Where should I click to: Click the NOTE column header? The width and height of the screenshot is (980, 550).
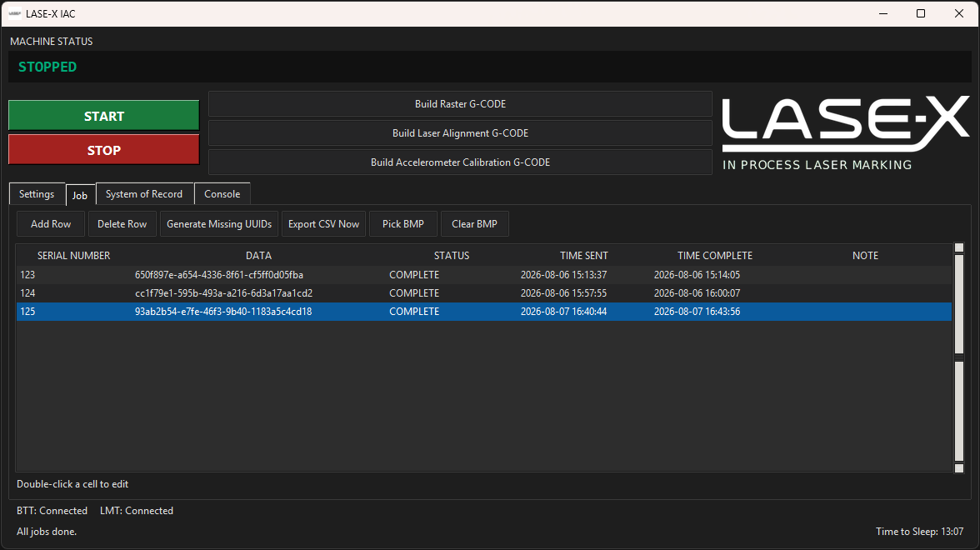coord(866,256)
